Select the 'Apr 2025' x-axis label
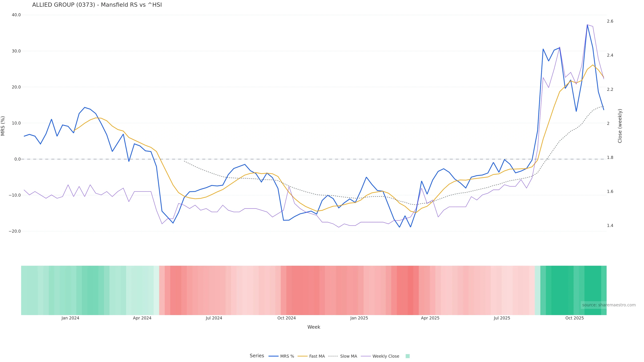 click(x=430, y=318)
